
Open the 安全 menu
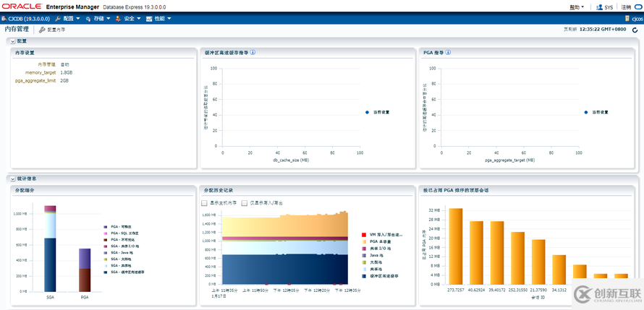pyautogui.click(x=132, y=19)
